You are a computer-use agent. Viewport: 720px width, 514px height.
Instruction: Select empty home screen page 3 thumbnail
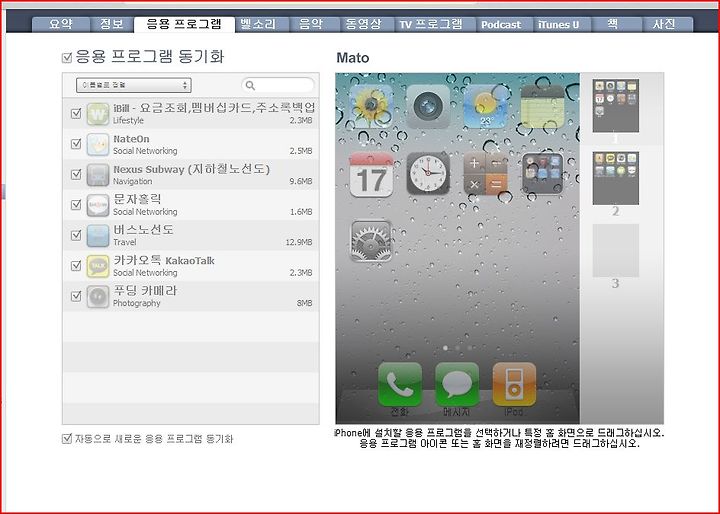pyautogui.click(x=616, y=250)
